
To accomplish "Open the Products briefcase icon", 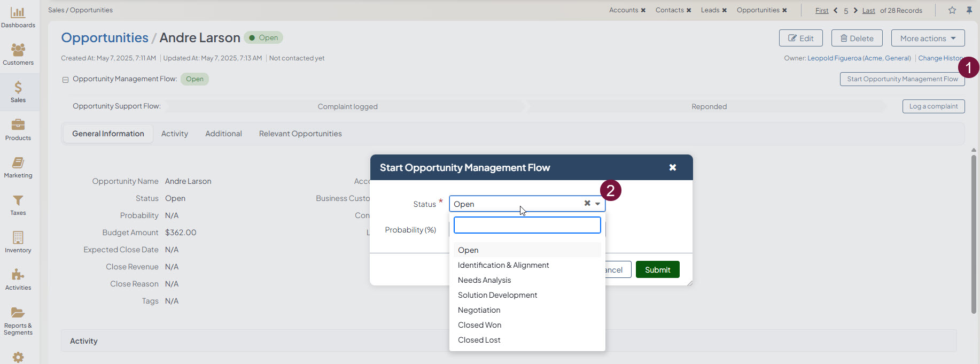I will point(18,125).
